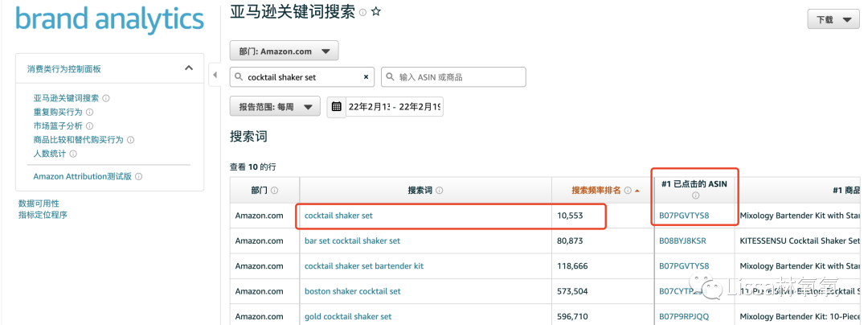Click info icon beside 重复购买行为

[x=90, y=113]
